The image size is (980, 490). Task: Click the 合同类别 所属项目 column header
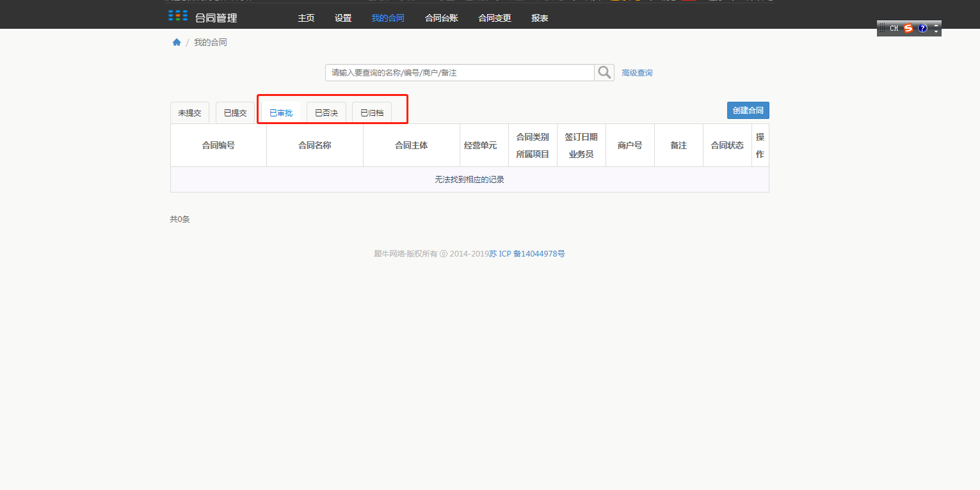pyautogui.click(x=533, y=145)
